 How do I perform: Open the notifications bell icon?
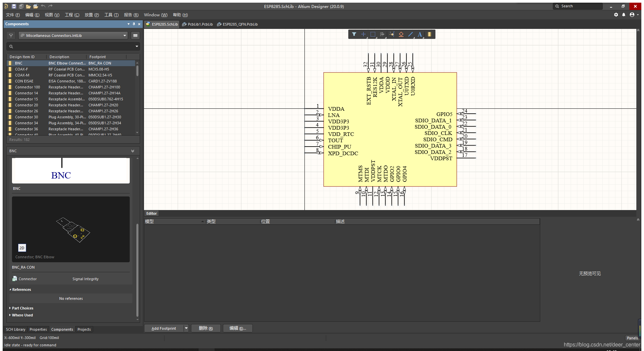[624, 15]
